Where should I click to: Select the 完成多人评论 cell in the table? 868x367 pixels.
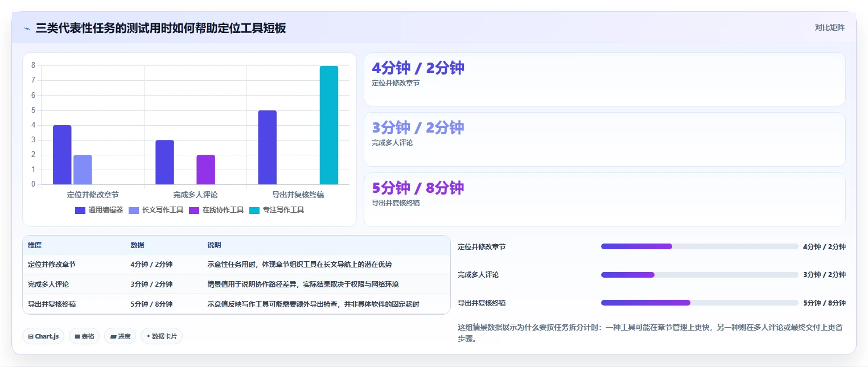[48, 284]
